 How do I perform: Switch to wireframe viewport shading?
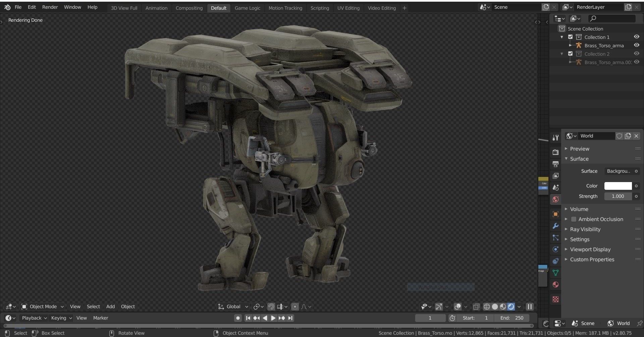(x=487, y=306)
